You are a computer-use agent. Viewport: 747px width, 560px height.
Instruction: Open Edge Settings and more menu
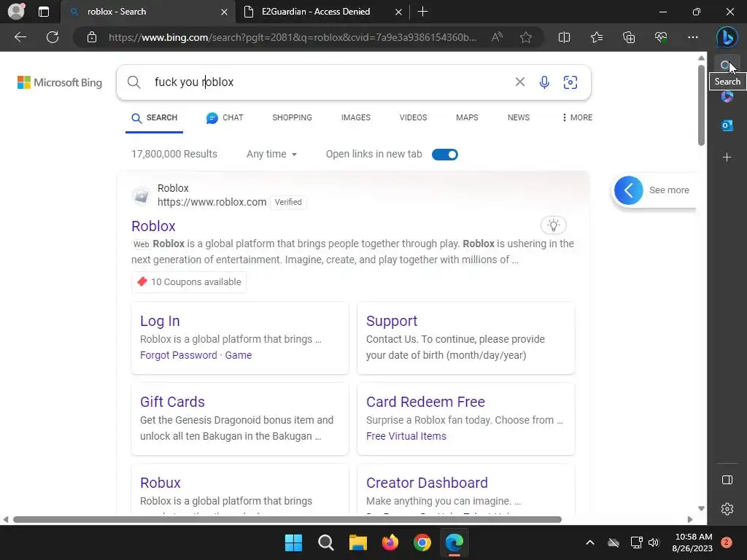[693, 37]
